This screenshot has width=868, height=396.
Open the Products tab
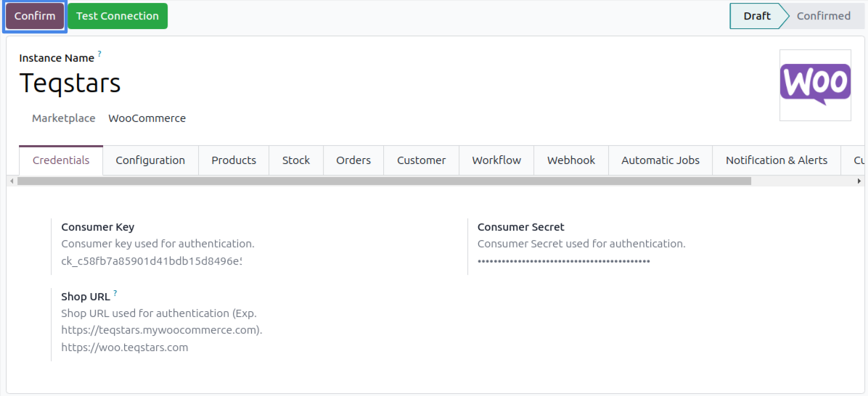[x=234, y=160]
